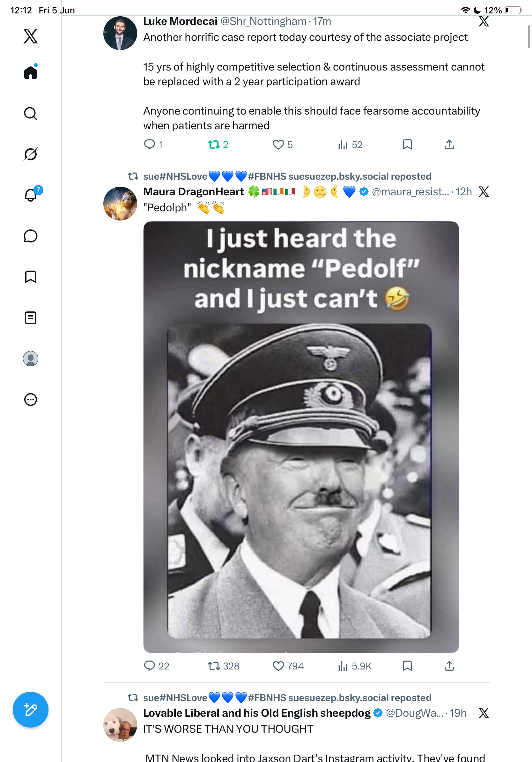Expand the More options circle menu
The height and width of the screenshot is (762, 532).
coord(31,400)
